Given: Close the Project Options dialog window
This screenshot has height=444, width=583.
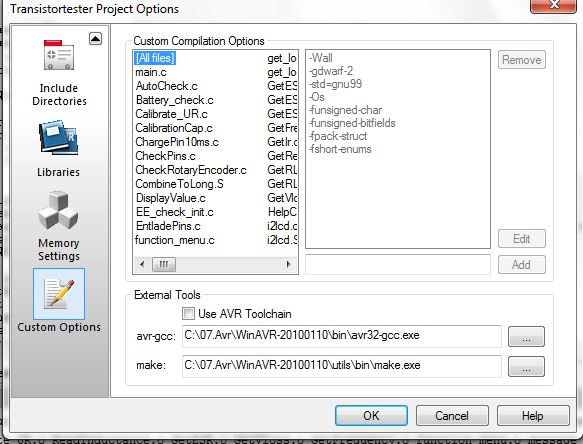Looking at the screenshot, I should pyautogui.click(x=554, y=5).
